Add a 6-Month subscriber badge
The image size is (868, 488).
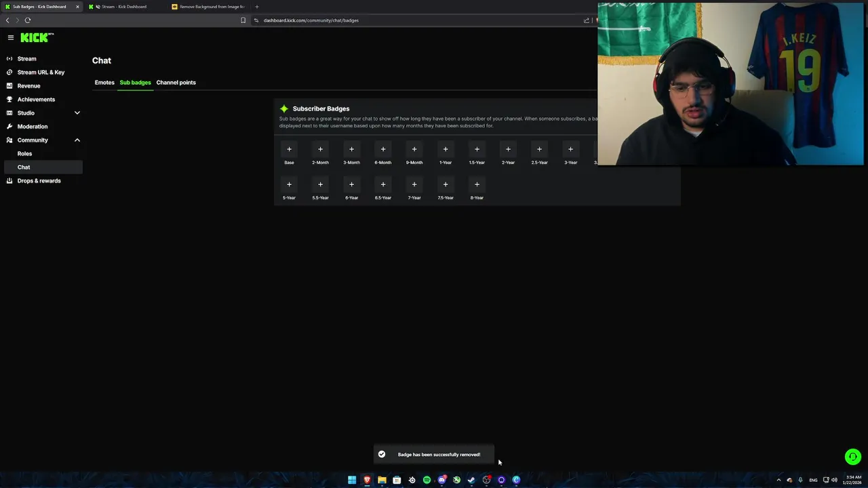click(x=383, y=149)
